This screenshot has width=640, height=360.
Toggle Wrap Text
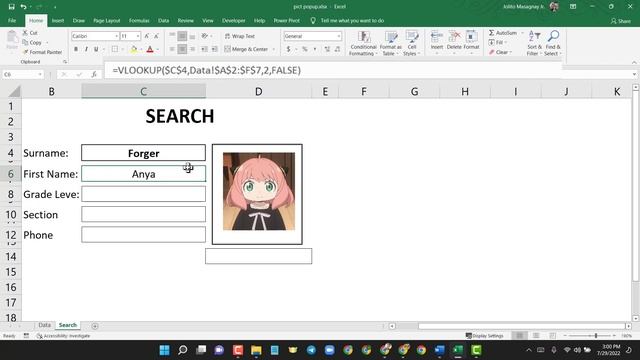pos(240,36)
